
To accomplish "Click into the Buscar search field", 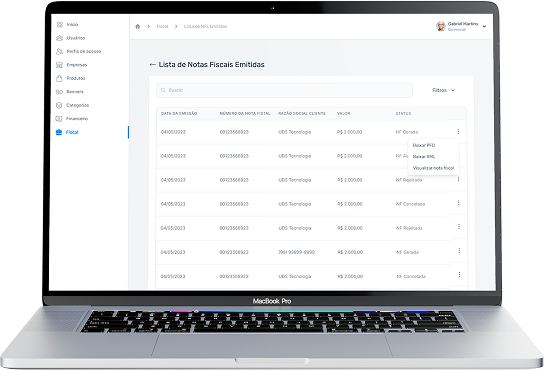I will (x=284, y=90).
